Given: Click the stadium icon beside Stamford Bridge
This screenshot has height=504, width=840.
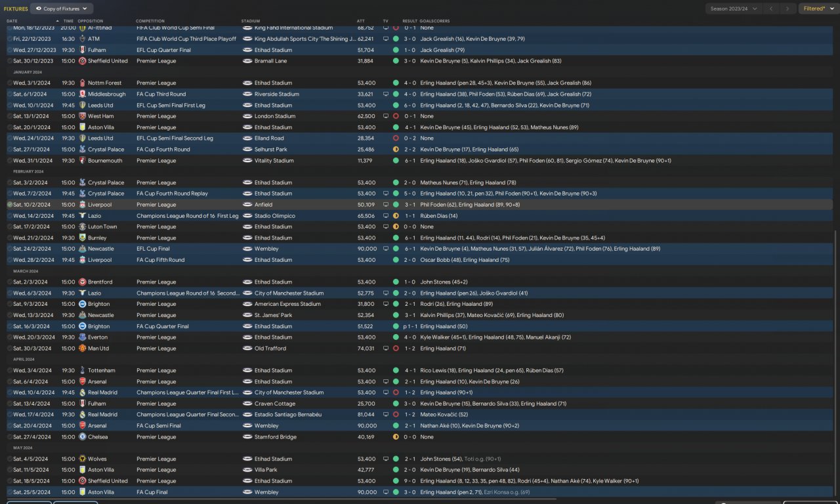Looking at the screenshot, I should (247, 437).
